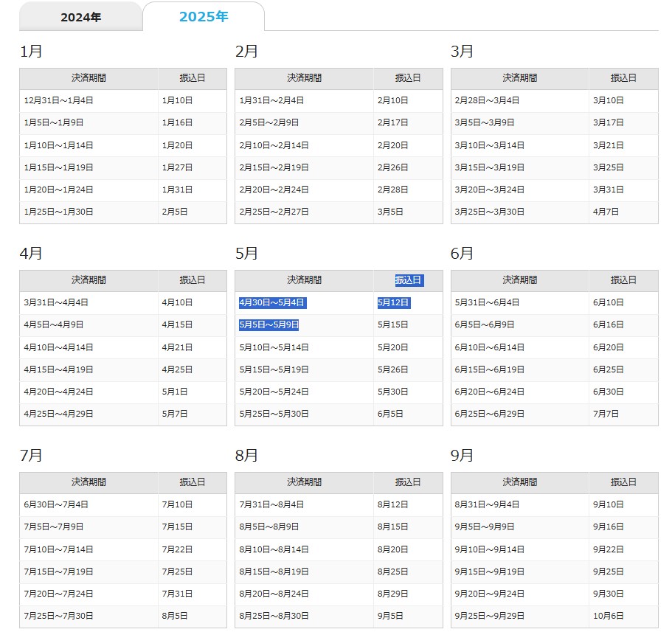Click the highlighted 5月5日～5月9日 period cell
The image size is (672, 632).
tap(269, 324)
